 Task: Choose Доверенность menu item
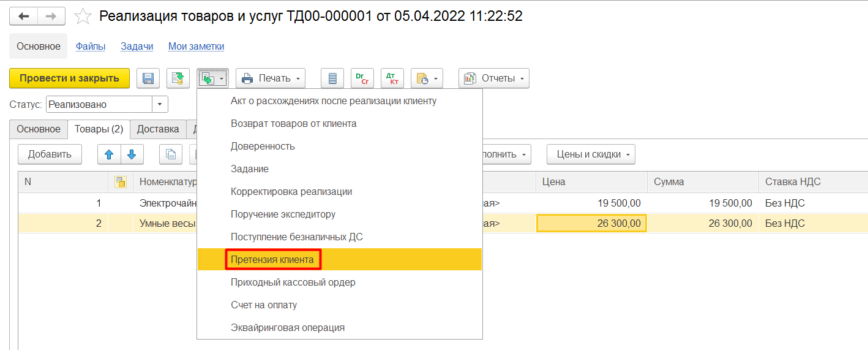[x=340, y=146]
